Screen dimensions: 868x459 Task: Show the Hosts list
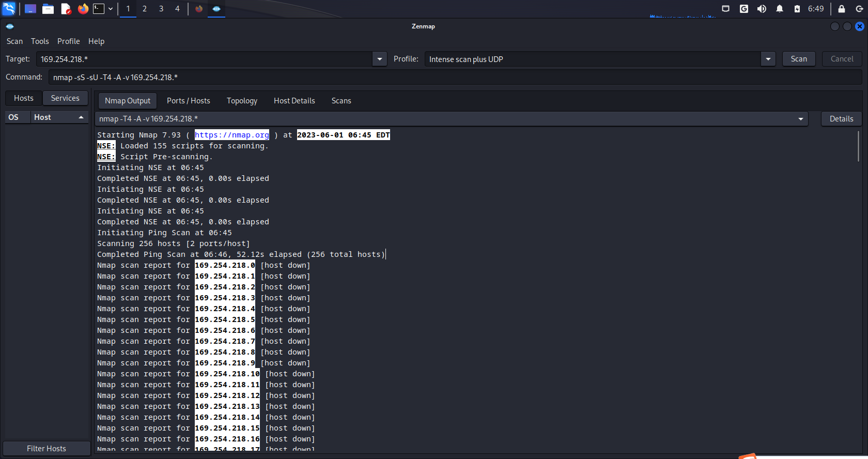[24, 98]
